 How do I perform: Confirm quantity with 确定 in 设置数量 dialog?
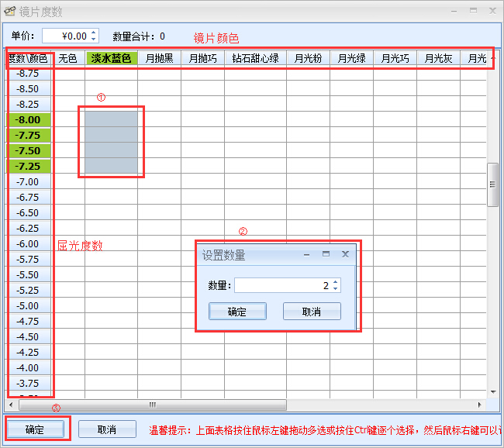pyautogui.click(x=237, y=312)
